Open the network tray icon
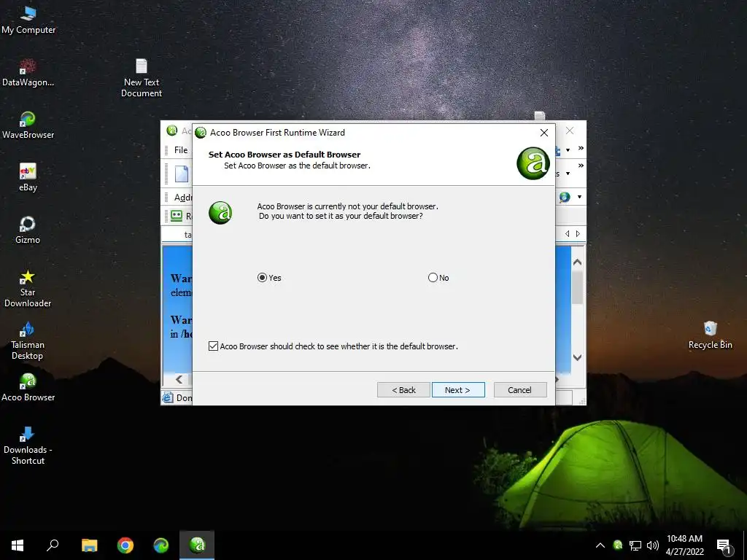Screen dimensions: 747x560 tap(635, 545)
